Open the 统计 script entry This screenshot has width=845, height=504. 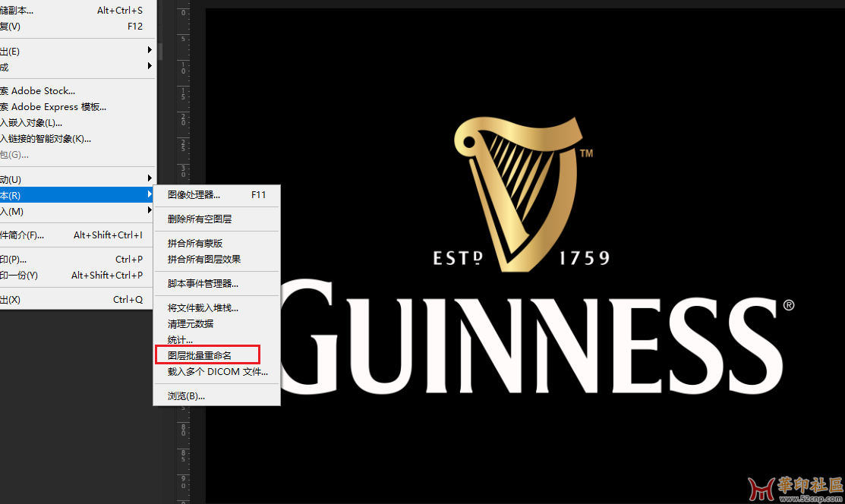tap(216, 339)
